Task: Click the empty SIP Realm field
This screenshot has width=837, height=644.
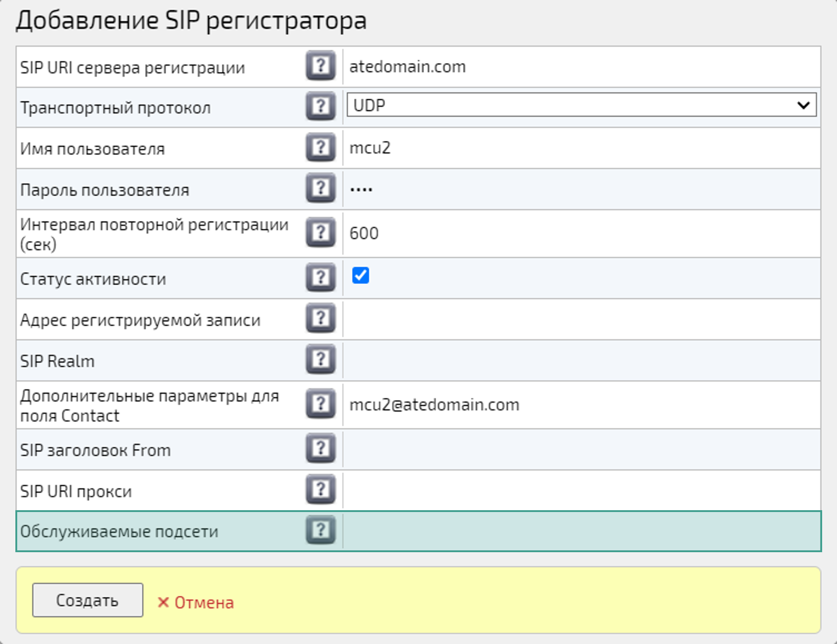Action: 575,360
